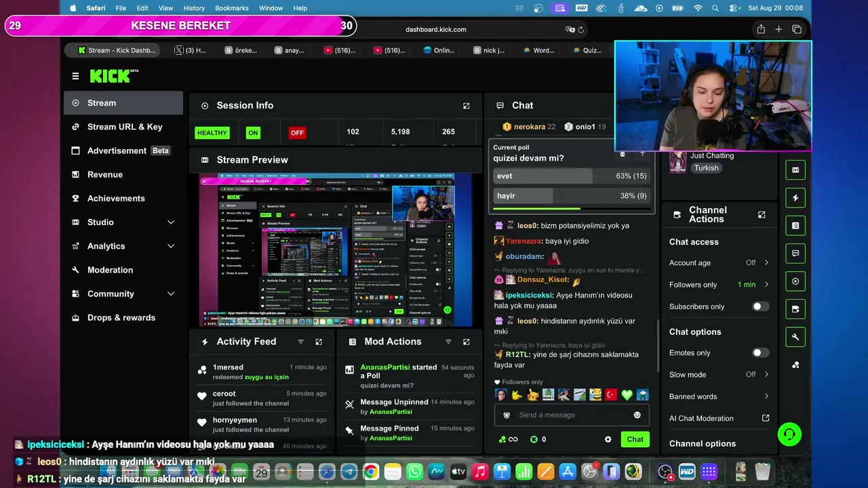Viewport: 868px width, 488px height.
Task: Go to Stream URL & Key
Action: (x=123, y=127)
